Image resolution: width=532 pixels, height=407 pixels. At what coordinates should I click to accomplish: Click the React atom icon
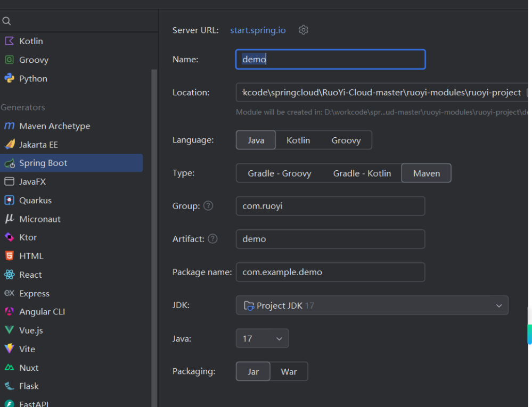(x=9, y=275)
